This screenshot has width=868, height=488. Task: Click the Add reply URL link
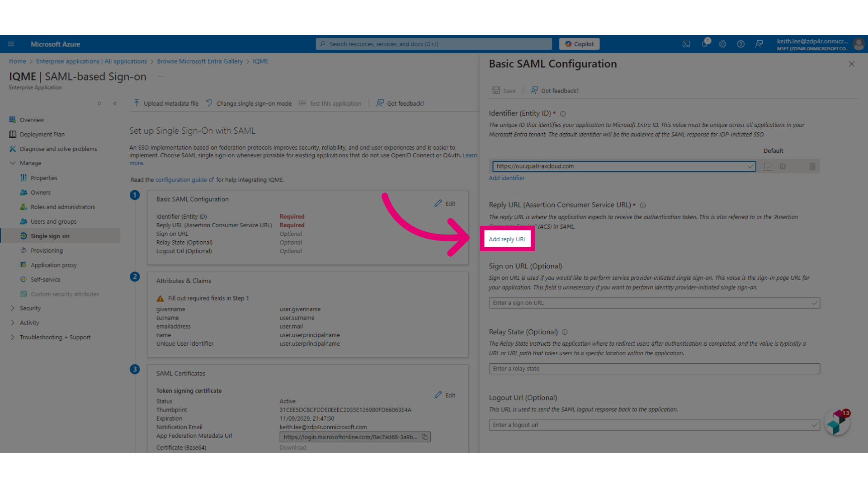507,239
